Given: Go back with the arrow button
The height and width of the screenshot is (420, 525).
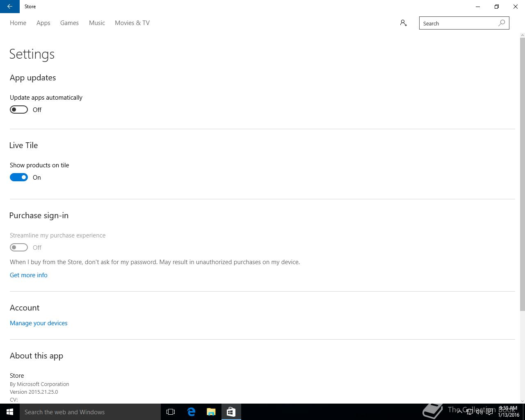Looking at the screenshot, I should (10, 7).
